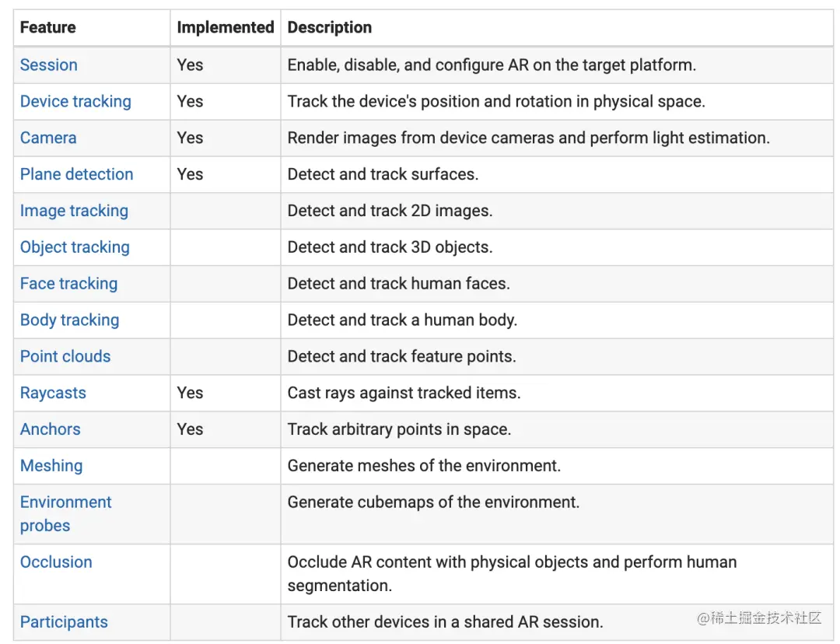Open the Environment probes link
The image size is (840, 644).
tap(65, 513)
